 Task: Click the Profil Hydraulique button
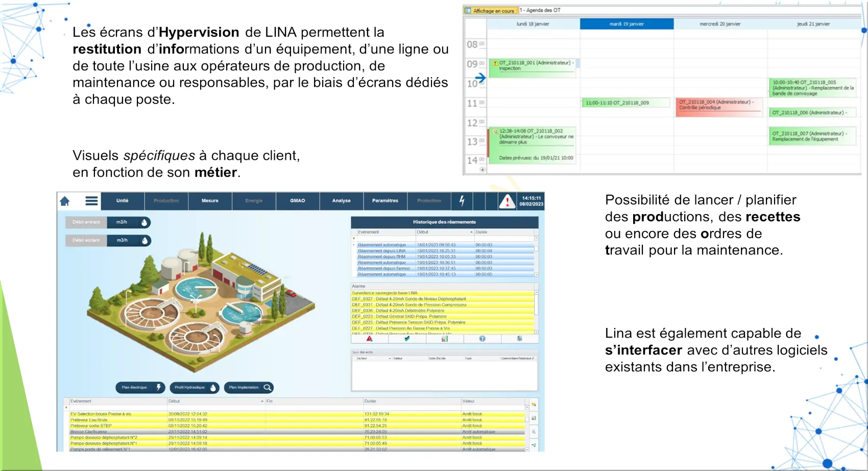194,388
